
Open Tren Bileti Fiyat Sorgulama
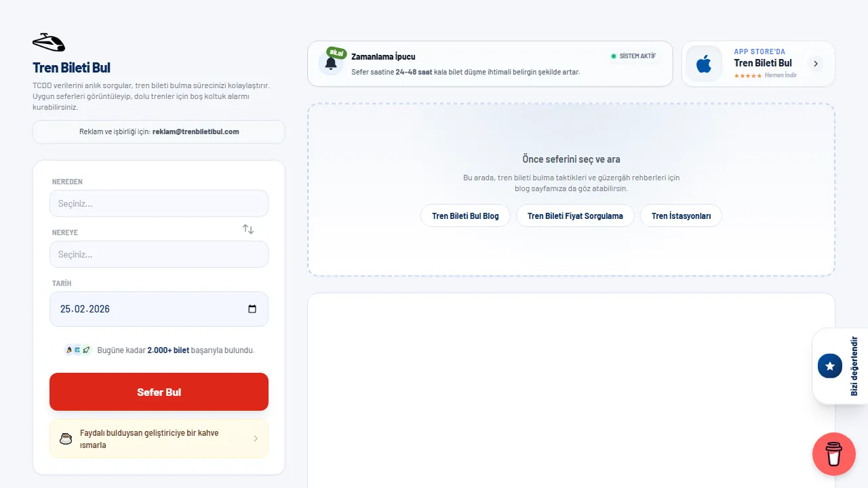coord(575,216)
